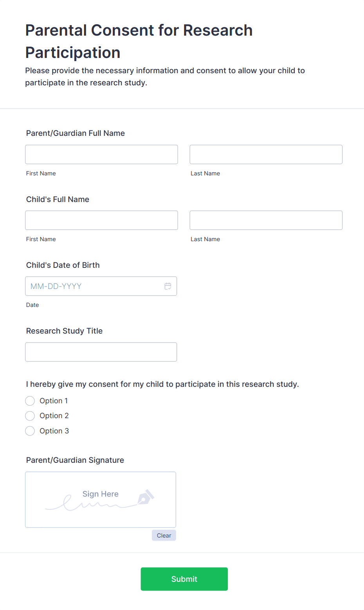Open the calendar picker for Child's Date of Birth
Image resolution: width=364 pixels, height=610 pixels.
[x=168, y=286]
